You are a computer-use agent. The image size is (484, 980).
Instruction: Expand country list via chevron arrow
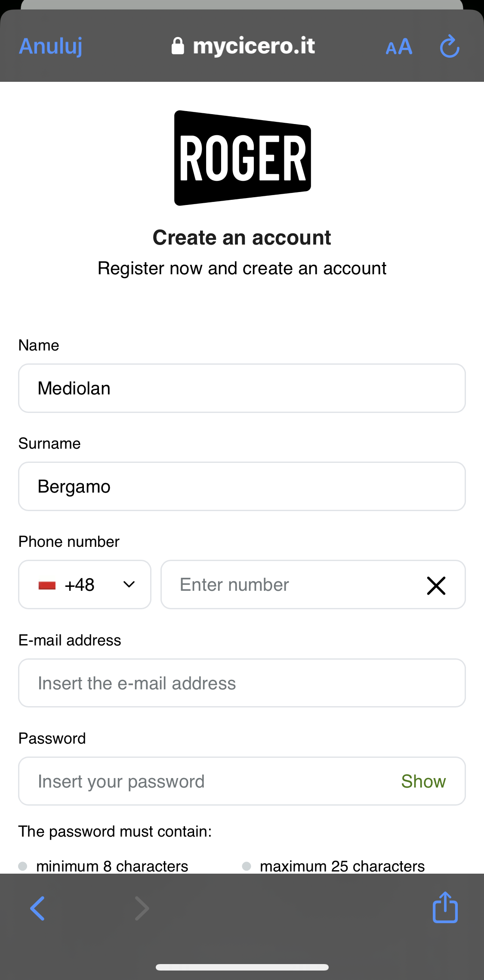coord(129,585)
